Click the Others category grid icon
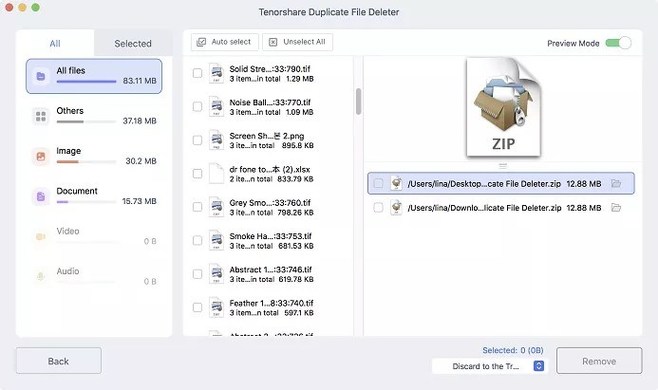Screen dimensions: 658x390 coord(41,116)
